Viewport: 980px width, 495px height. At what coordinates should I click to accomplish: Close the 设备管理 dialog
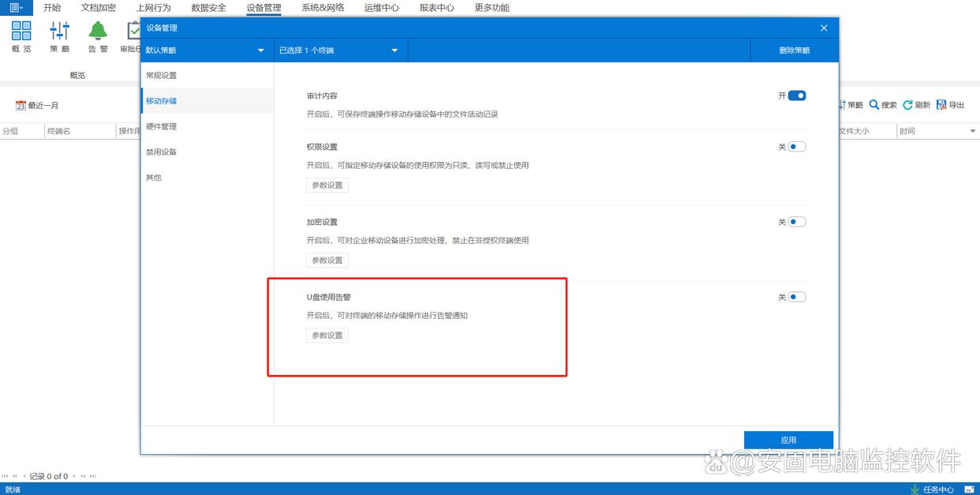[x=824, y=28]
